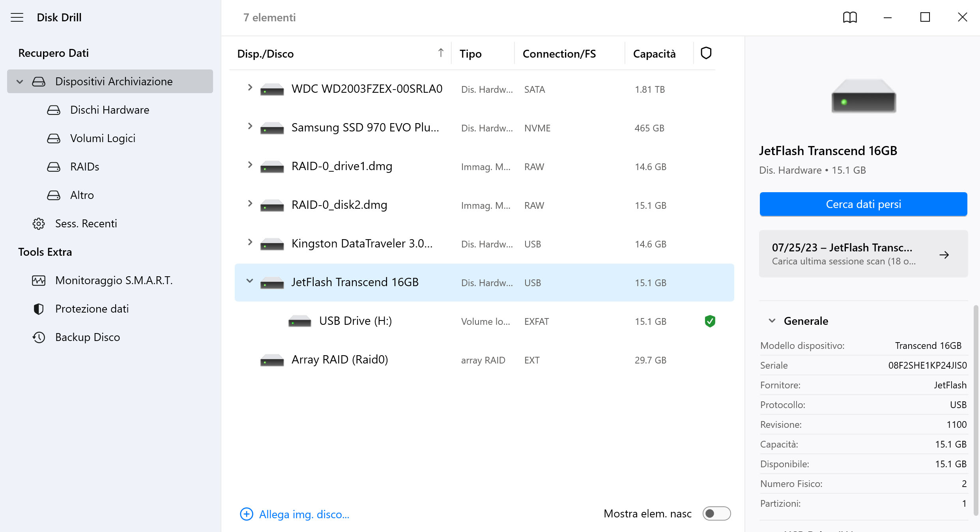Click the RAIDs drive icon in sidebar
980x532 pixels.
pos(54,167)
